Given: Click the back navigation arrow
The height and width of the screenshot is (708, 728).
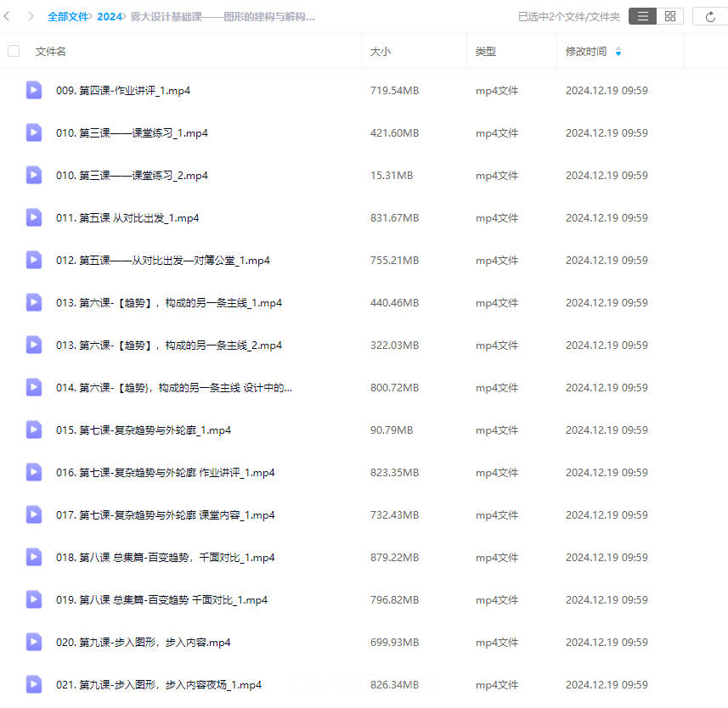Looking at the screenshot, I should pos(8,16).
